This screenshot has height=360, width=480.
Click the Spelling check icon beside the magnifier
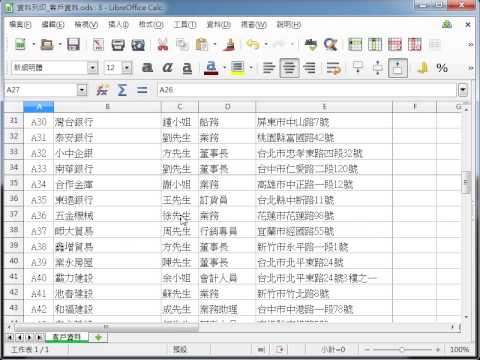(x=311, y=44)
